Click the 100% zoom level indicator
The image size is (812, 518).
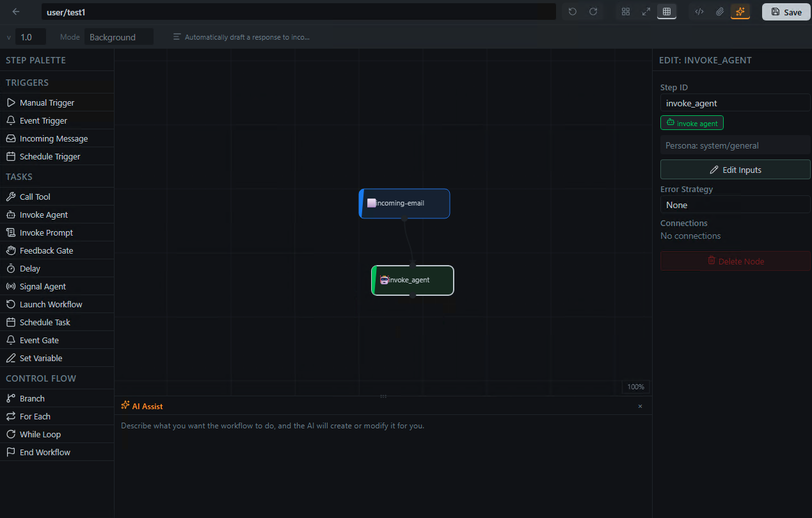coord(635,387)
